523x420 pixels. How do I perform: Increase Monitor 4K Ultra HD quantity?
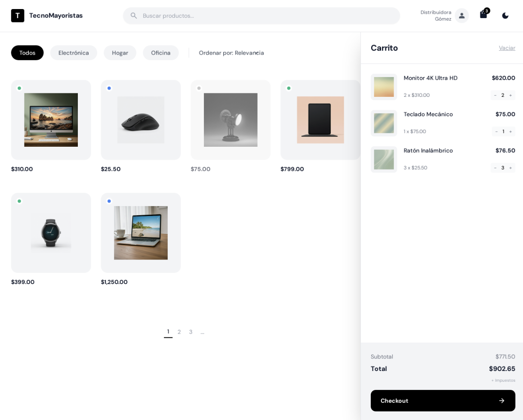pyautogui.click(x=511, y=95)
